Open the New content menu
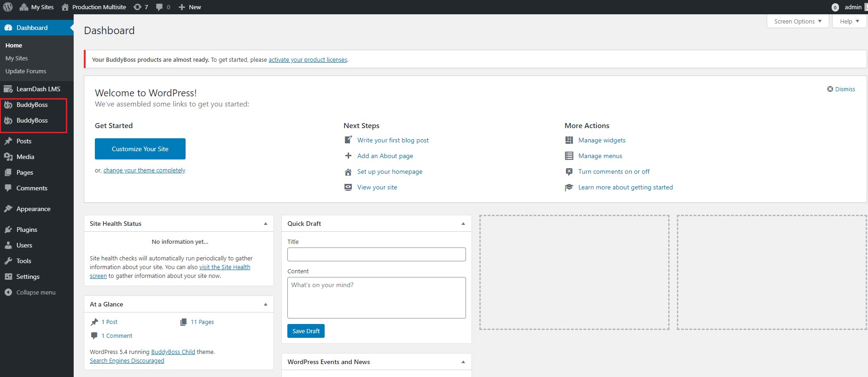 pos(189,7)
